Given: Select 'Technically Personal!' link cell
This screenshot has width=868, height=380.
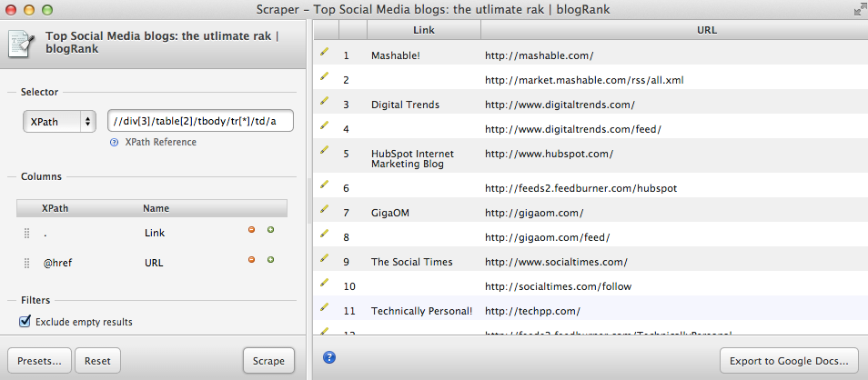Looking at the screenshot, I should pos(422,311).
